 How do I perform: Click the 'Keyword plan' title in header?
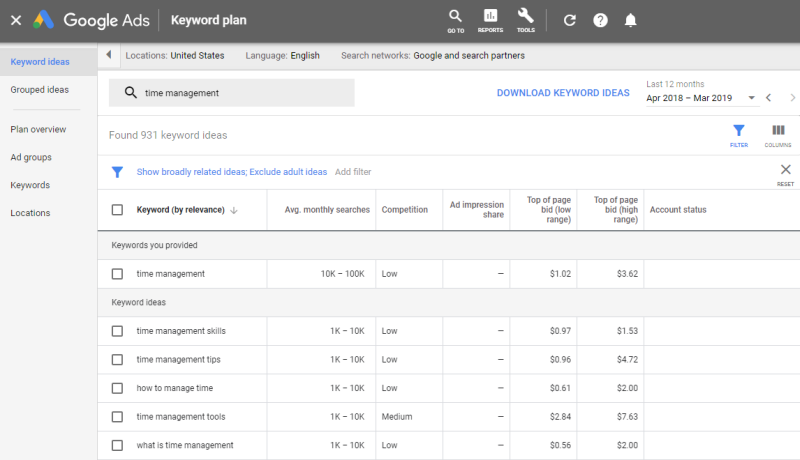tap(208, 20)
